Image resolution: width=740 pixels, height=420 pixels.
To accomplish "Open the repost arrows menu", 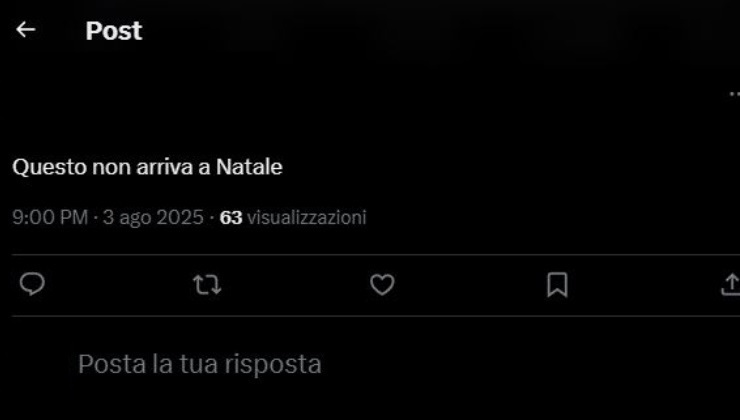I will coord(207,285).
